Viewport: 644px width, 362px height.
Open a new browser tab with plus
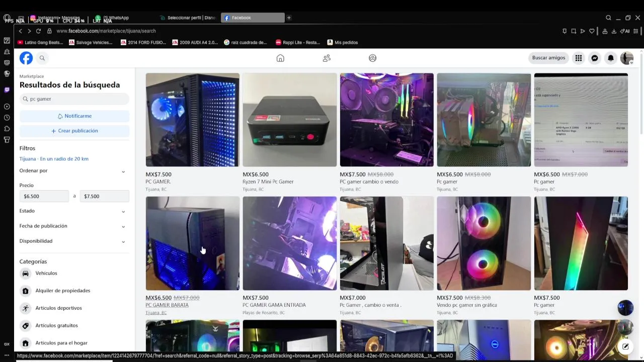click(x=289, y=18)
